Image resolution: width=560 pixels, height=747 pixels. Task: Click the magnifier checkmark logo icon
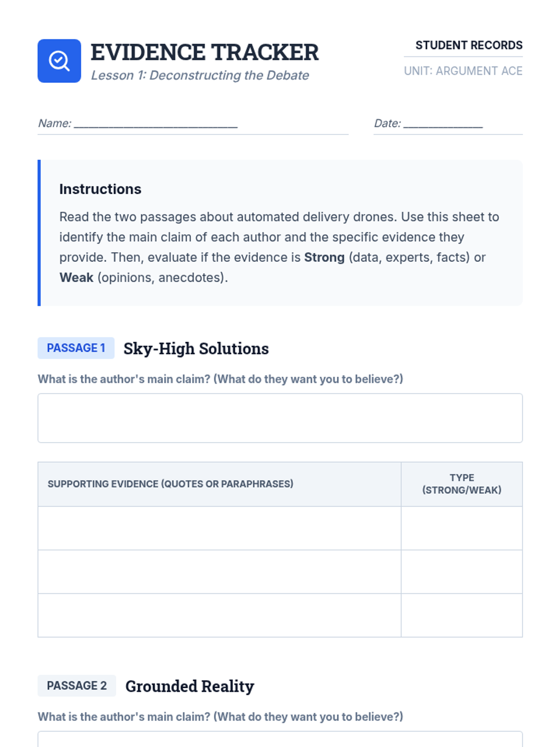(59, 61)
